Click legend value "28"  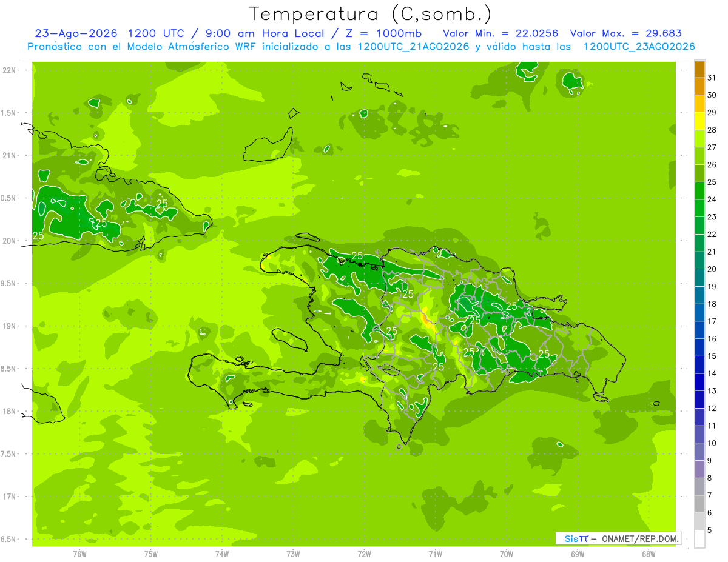pos(712,130)
